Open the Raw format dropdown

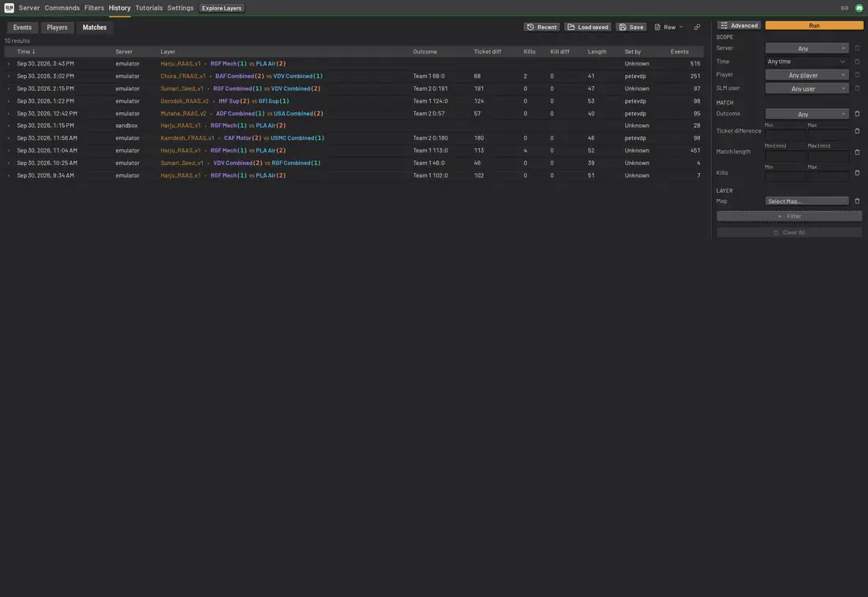[x=668, y=27]
